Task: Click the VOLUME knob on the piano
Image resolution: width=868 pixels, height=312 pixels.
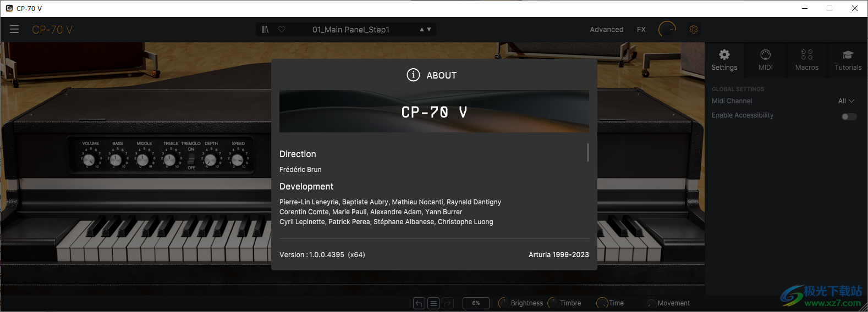Action: pos(89,160)
